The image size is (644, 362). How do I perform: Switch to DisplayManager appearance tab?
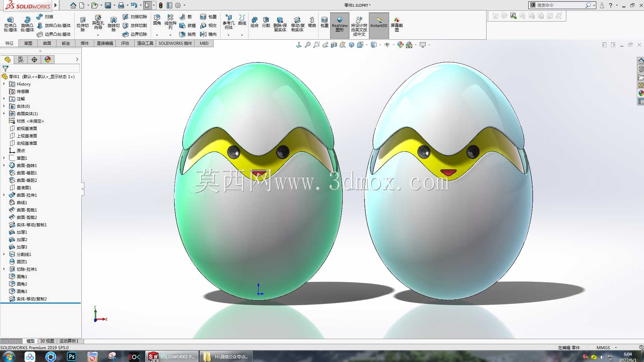(x=48, y=60)
